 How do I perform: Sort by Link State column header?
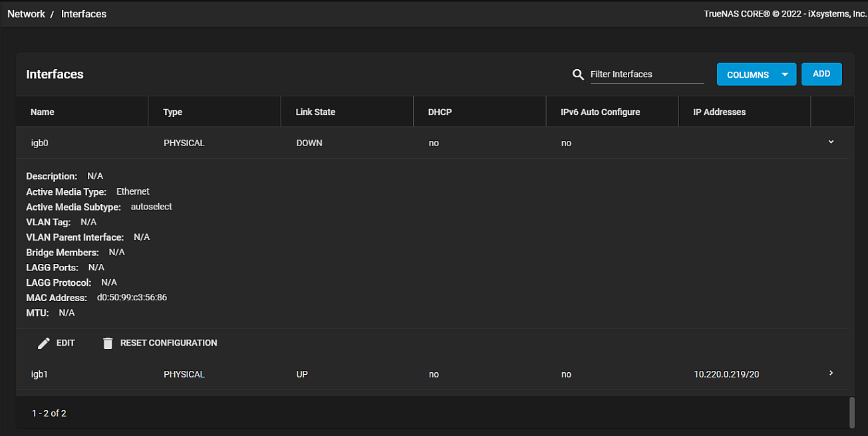point(315,112)
